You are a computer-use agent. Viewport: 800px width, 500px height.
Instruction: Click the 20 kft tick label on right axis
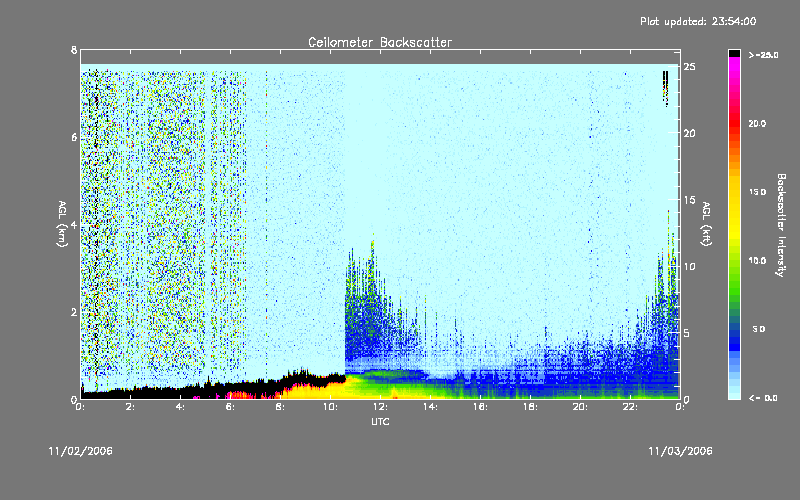689,133
